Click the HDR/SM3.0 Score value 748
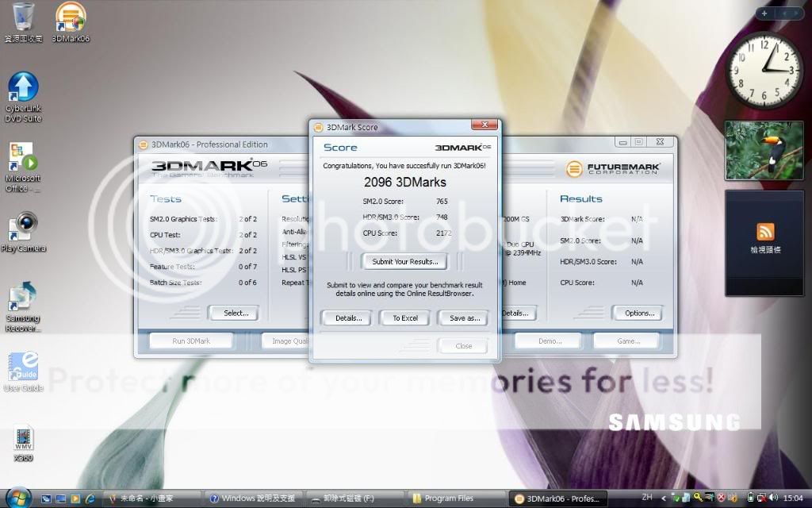The image size is (812, 508). (442, 217)
